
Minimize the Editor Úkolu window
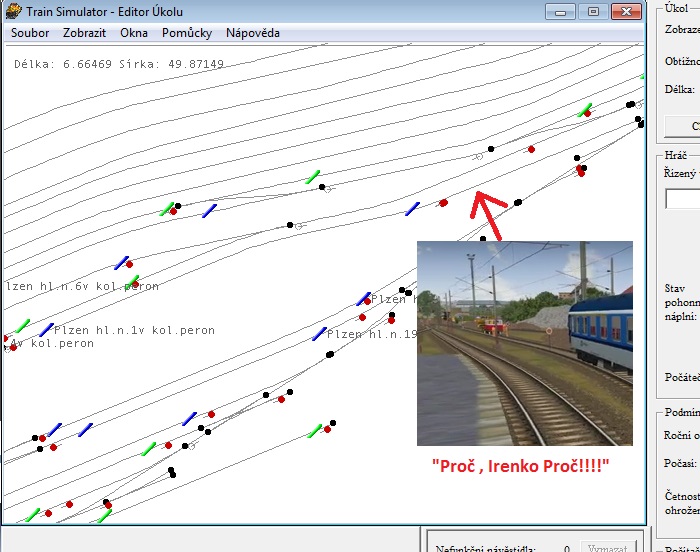click(562, 12)
